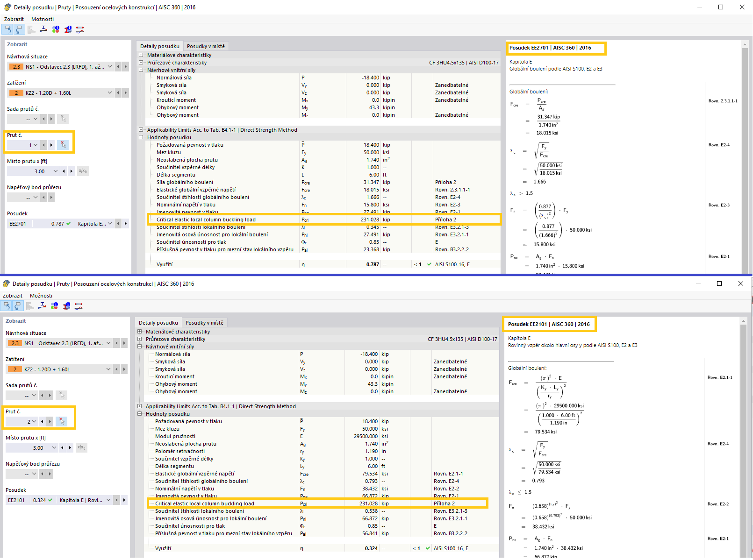This screenshot has width=753, height=560.
Task: Click the x/x0 button in upper window
Action: (x=83, y=171)
